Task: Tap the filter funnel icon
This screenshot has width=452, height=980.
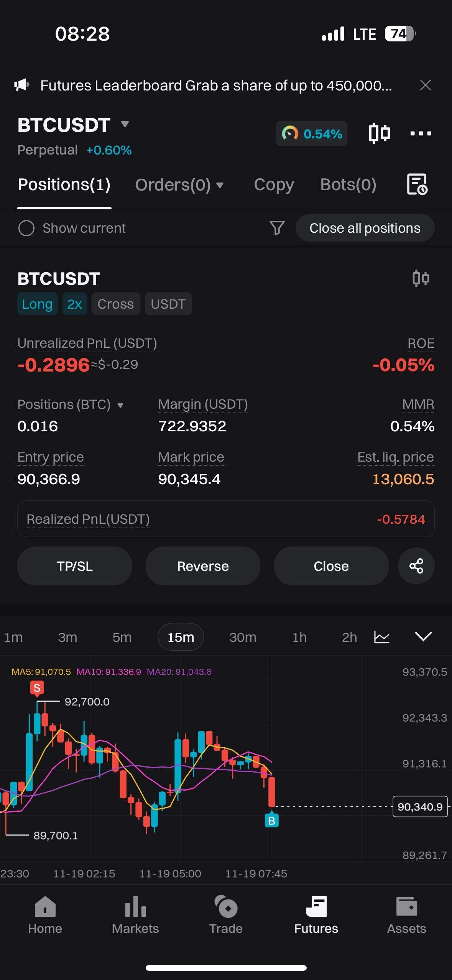Action: [277, 228]
